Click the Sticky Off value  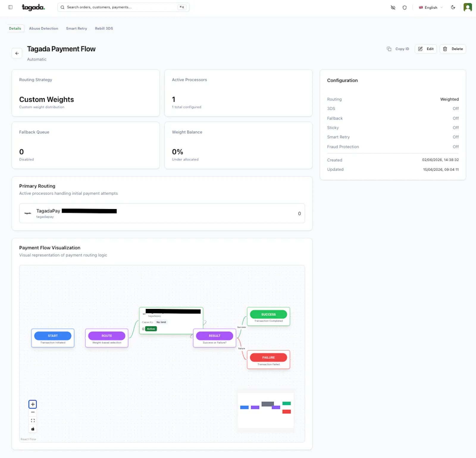455,128
